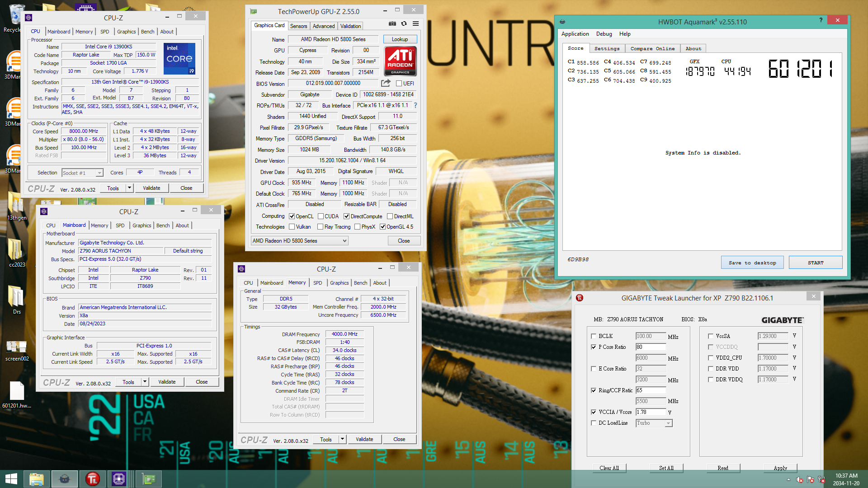The image size is (868, 488).
Task: Expand Tools dropdown arrow in CPU-Z CPU window
Action: pos(130,188)
